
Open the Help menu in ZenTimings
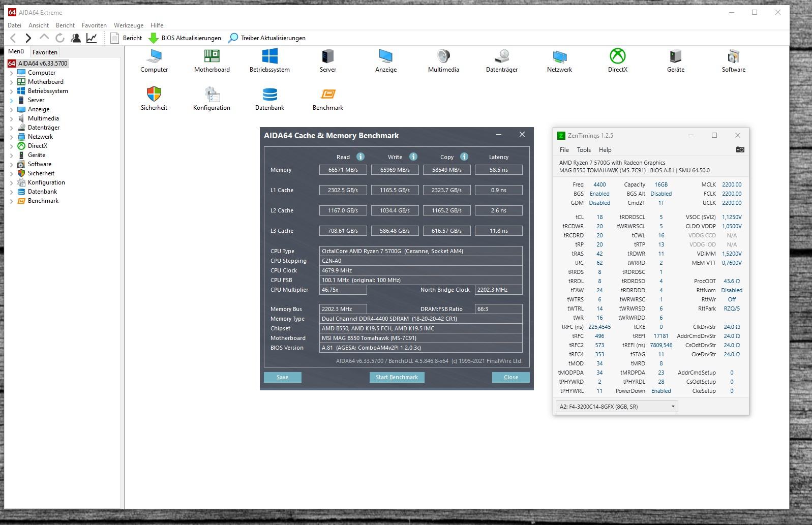pyautogui.click(x=605, y=150)
